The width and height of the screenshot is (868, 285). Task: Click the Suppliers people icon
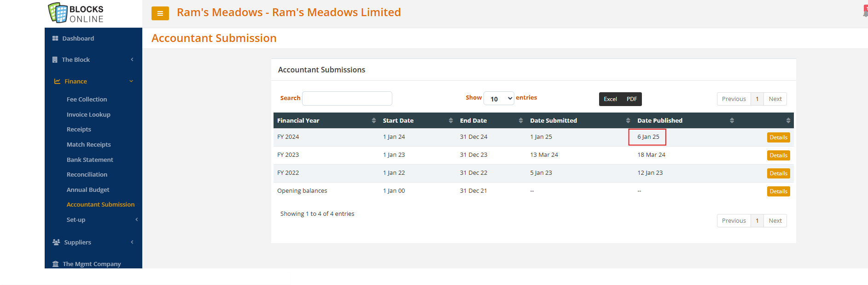tap(56, 242)
